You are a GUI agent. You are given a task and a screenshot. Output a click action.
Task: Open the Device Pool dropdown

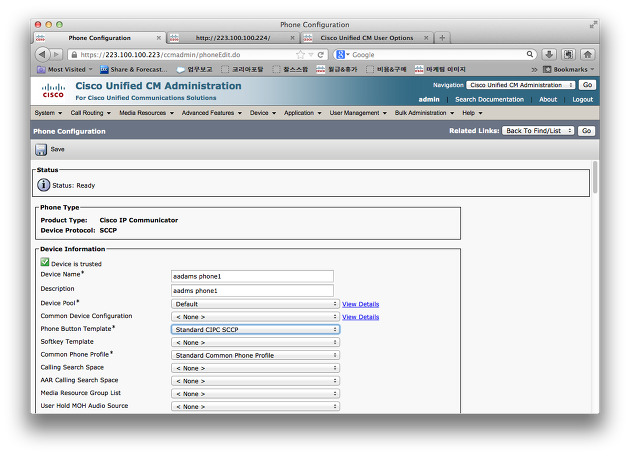(x=255, y=304)
